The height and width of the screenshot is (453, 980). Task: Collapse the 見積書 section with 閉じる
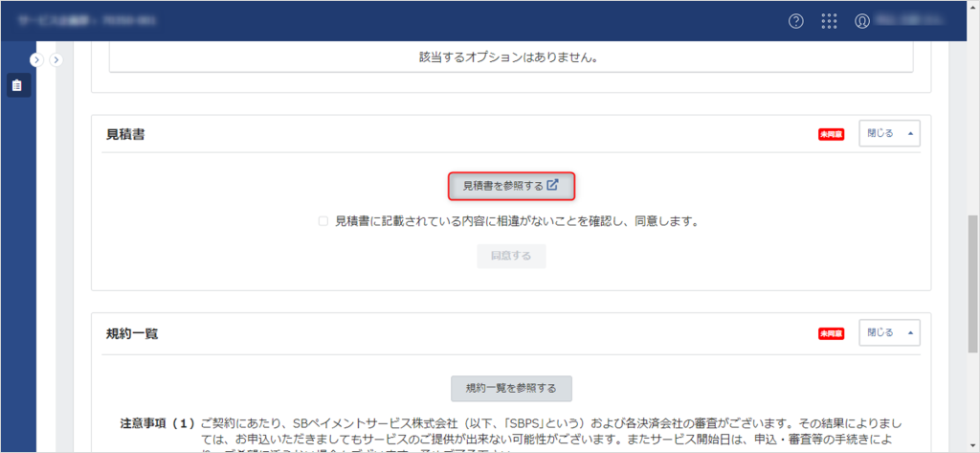[889, 133]
